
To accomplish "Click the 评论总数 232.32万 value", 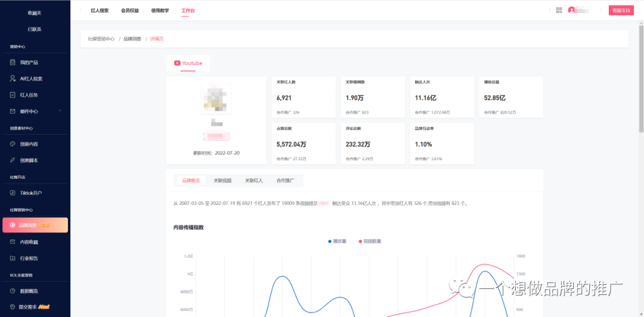I will 358,145.
